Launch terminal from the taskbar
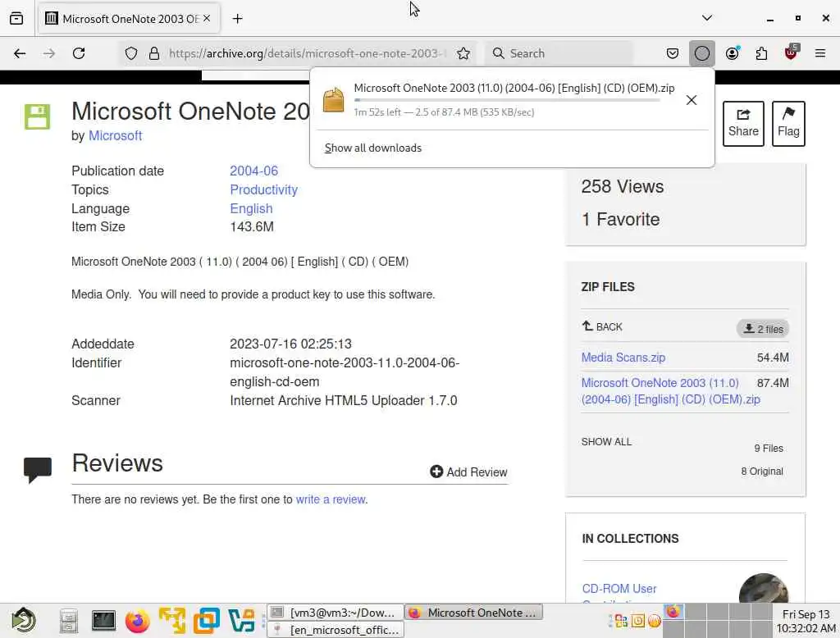Image resolution: width=840 pixels, height=638 pixels. [103, 620]
